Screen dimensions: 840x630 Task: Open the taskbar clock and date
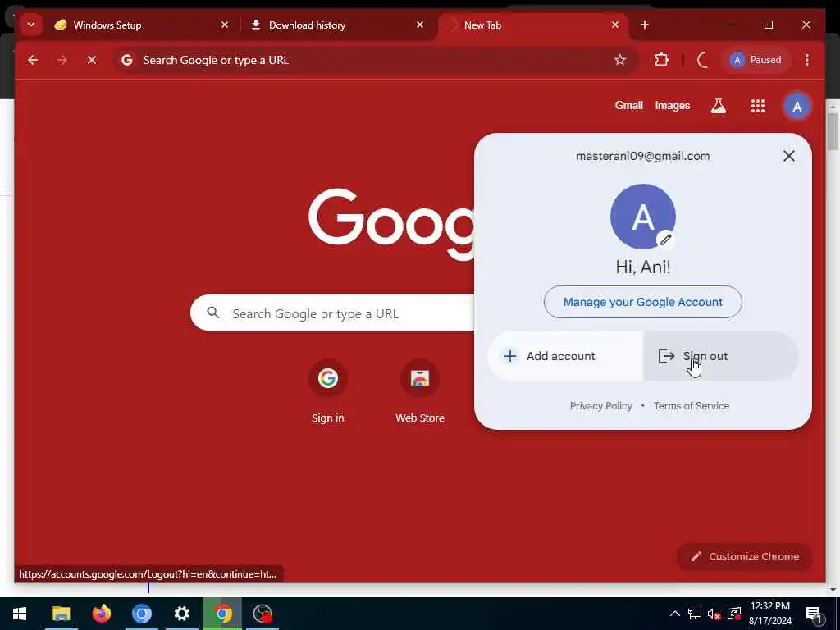(769, 614)
